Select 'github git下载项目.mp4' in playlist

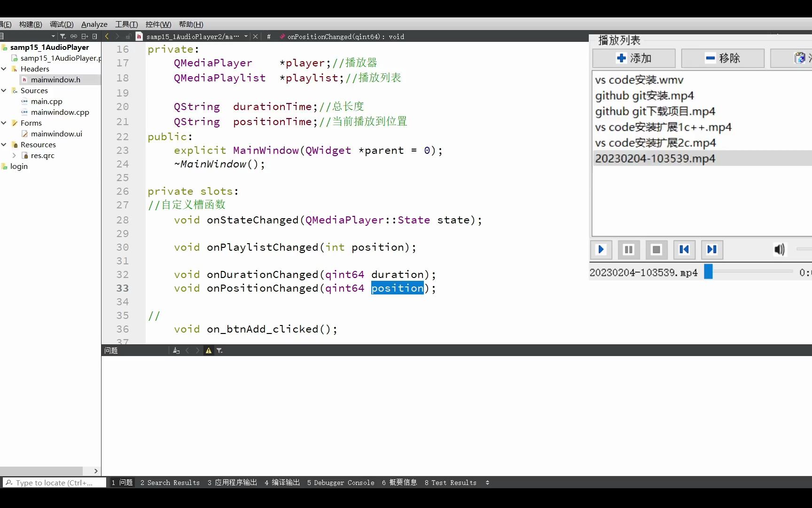[x=702, y=111]
